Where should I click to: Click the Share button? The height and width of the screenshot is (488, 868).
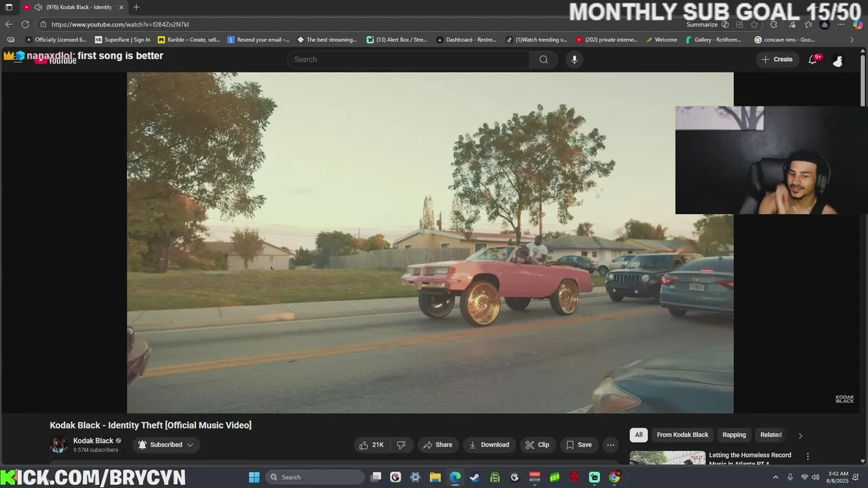437,445
